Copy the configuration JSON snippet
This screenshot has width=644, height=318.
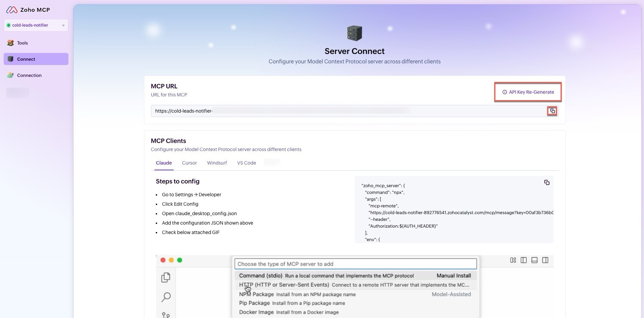click(x=547, y=182)
